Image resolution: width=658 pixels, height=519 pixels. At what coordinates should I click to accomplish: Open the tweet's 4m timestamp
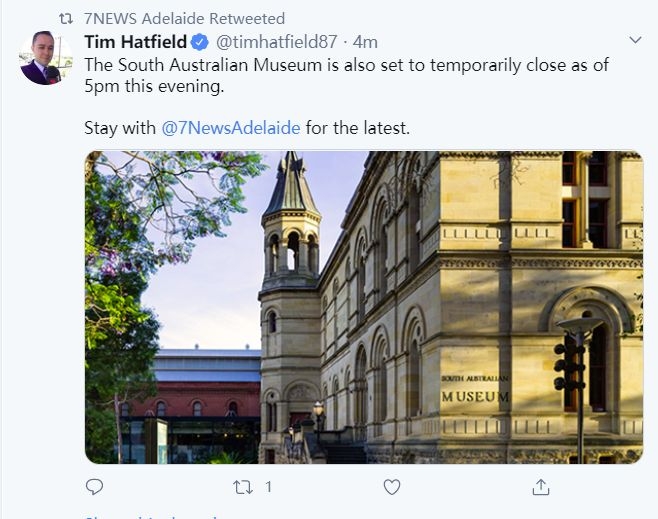point(364,42)
